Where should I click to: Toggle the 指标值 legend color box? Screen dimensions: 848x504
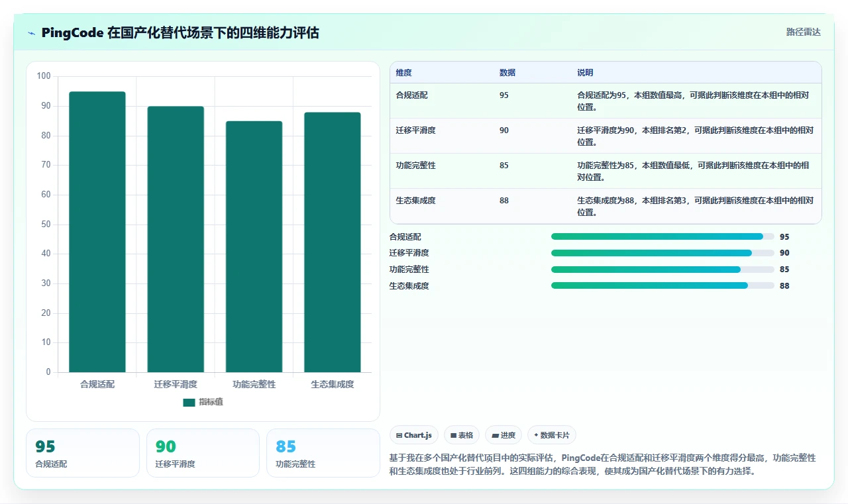pyautogui.click(x=189, y=402)
